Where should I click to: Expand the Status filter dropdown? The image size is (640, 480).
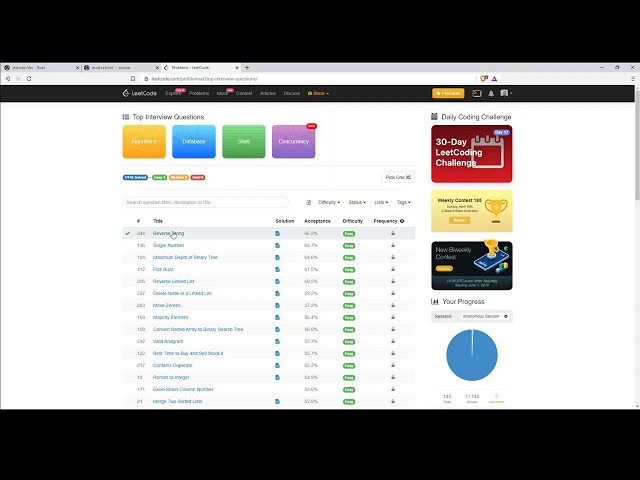(x=357, y=202)
